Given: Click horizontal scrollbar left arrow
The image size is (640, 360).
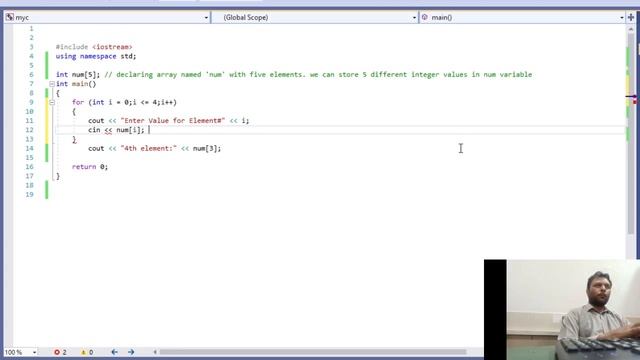Looking at the screenshot, I should 155,352.
